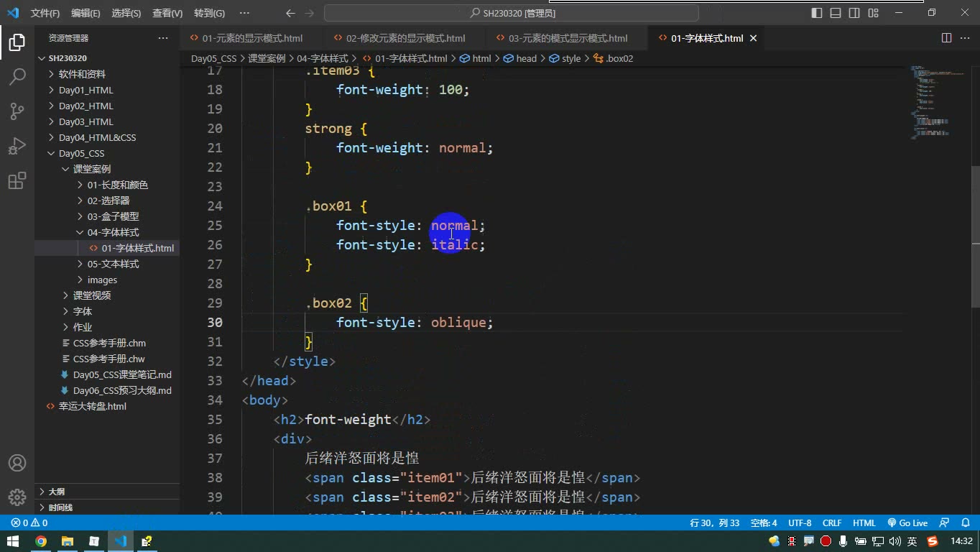Open the Source Control view
The image size is (980, 552).
coord(17,111)
